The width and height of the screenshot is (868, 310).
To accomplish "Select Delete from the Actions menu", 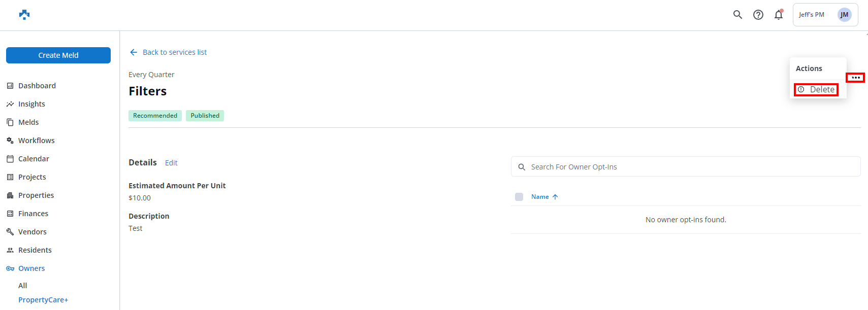I will (816, 90).
